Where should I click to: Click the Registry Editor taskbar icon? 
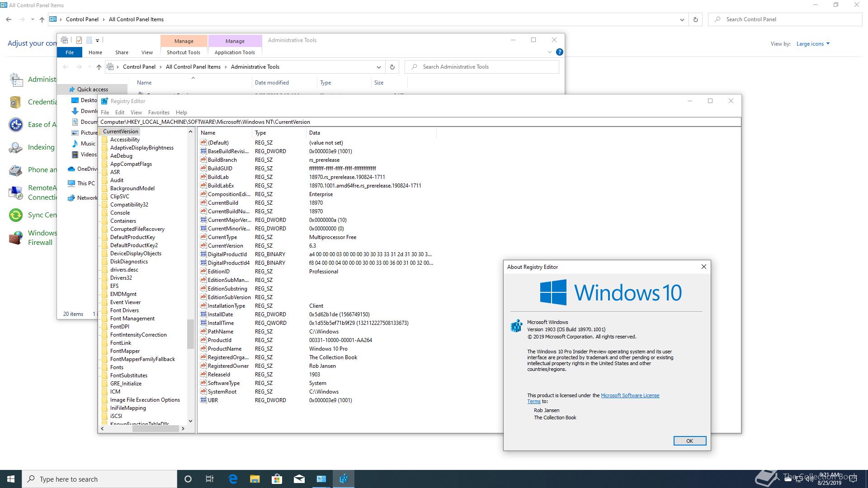344,479
